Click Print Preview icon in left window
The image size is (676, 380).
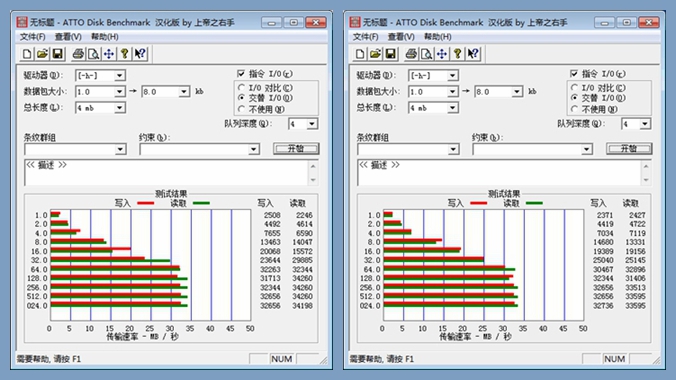[93, 54]
